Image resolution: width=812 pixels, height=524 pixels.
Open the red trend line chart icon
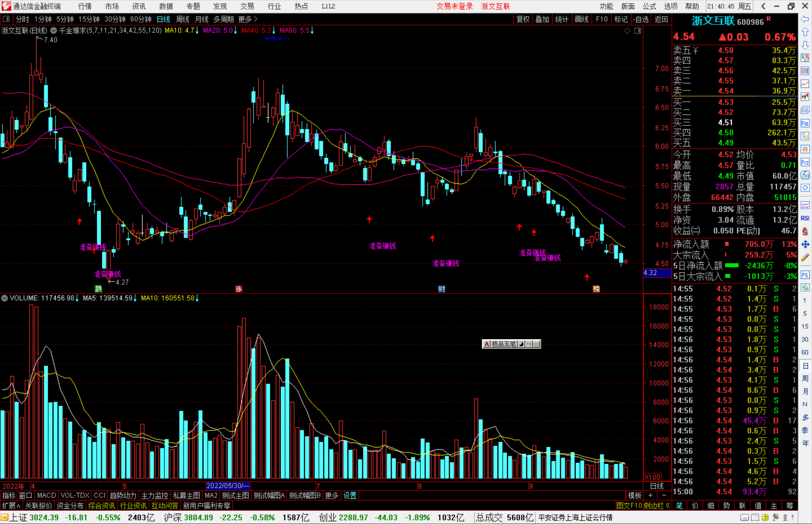pos(805,84)
